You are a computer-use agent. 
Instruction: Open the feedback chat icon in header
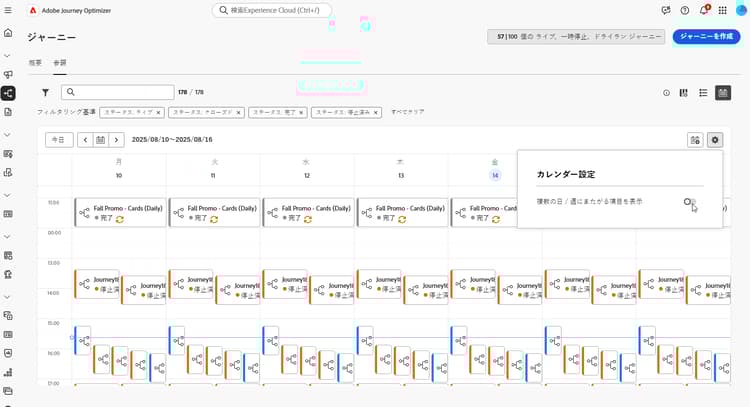click(x=665, y=10)
